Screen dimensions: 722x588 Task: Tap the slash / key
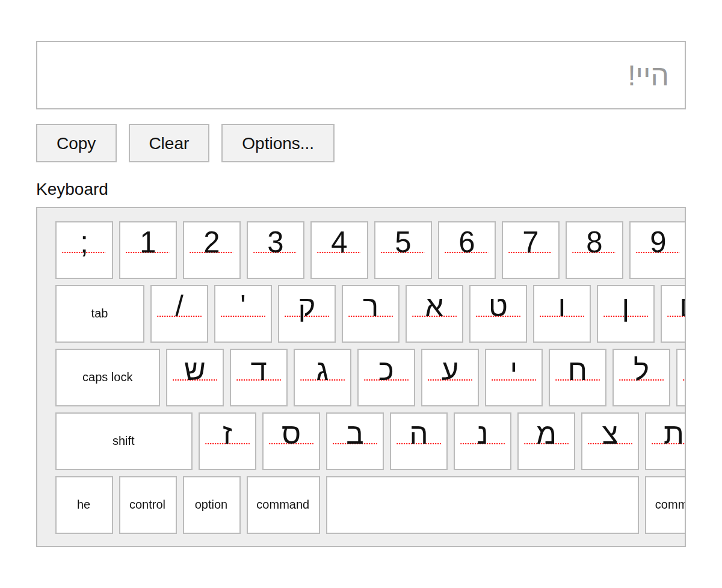coord(179,314)
